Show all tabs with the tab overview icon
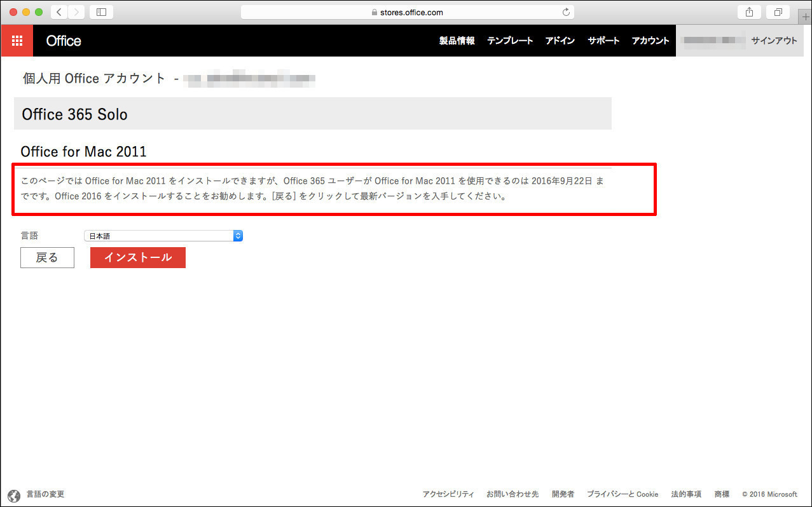812x507 pixels. pos(778,12)
